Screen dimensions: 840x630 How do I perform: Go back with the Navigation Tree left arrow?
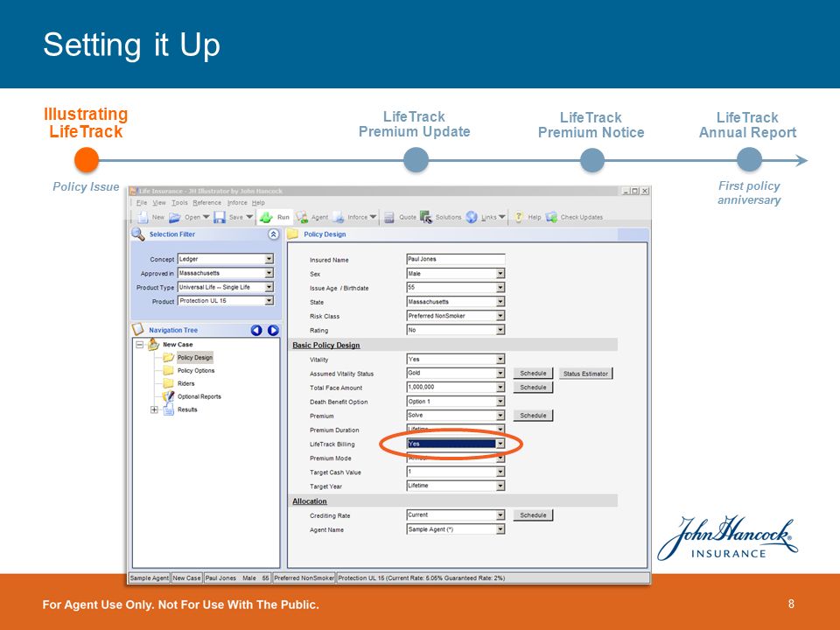(256, 331)
